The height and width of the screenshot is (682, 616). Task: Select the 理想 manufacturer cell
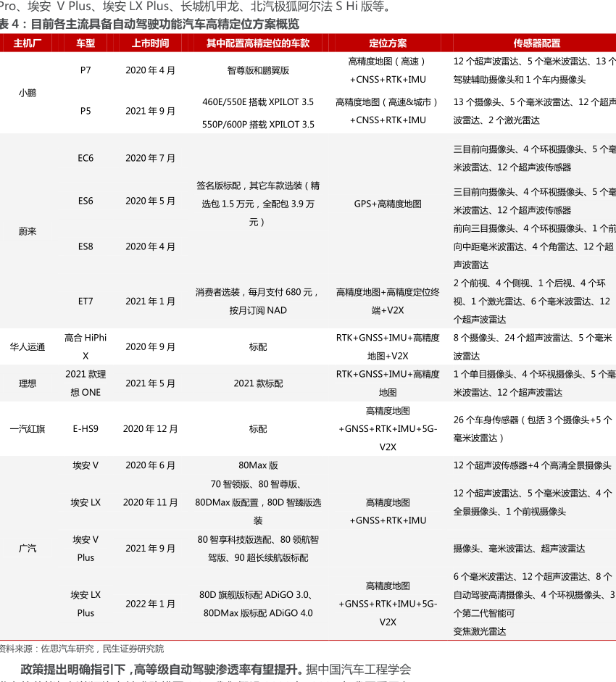coord(28,383)
